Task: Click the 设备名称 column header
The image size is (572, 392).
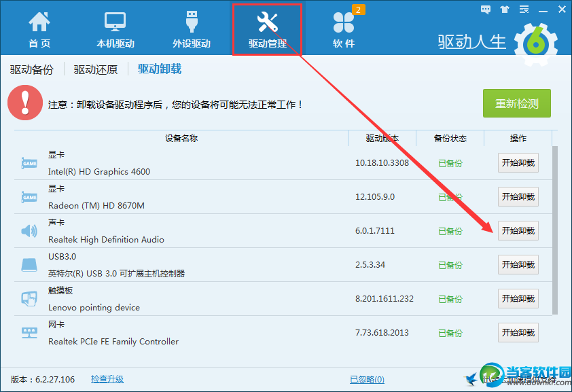Action: (181, 138)
